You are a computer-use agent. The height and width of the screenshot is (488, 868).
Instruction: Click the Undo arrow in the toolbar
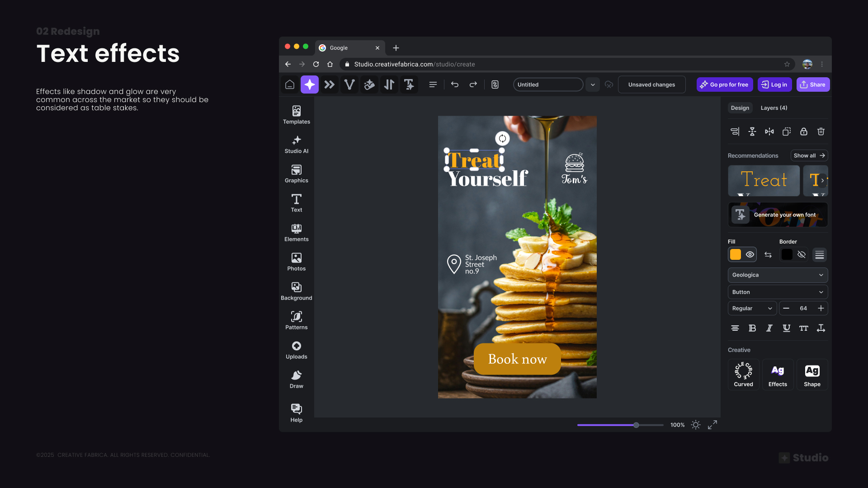point(455,84)
